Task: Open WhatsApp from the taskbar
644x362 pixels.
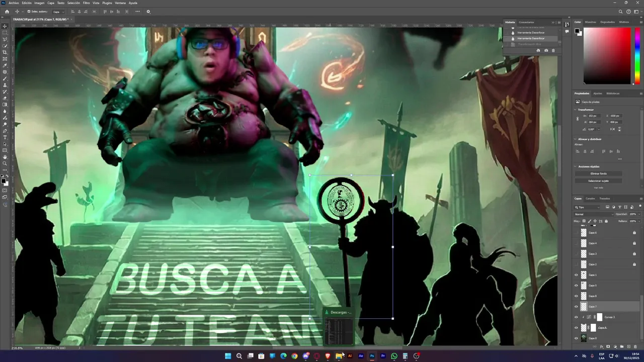Action: (394, 356)
